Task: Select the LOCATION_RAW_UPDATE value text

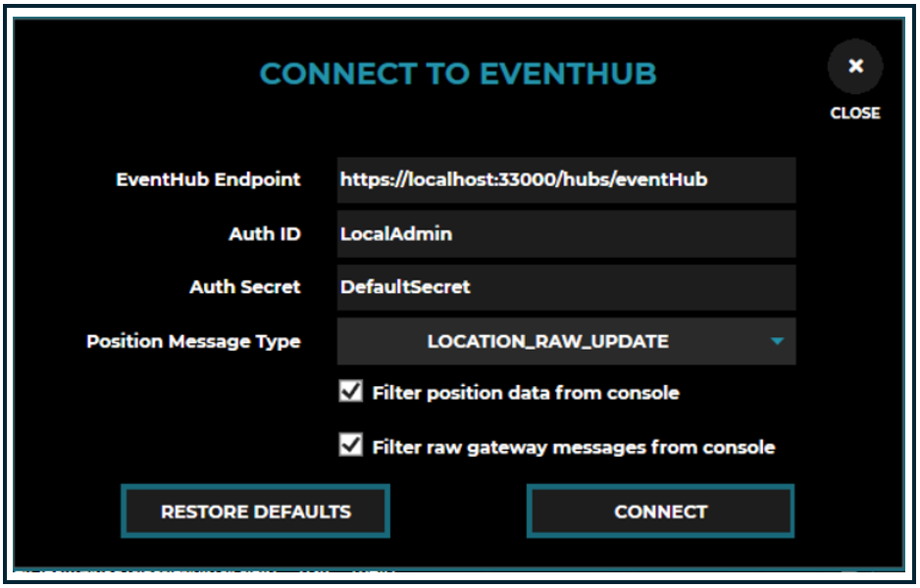Action: click(x=547, y=342)
